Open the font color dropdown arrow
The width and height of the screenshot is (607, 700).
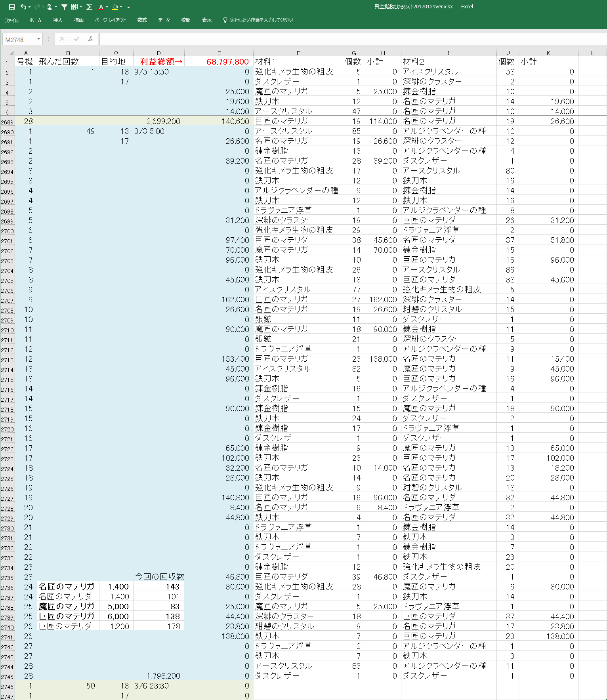point(107,7)
